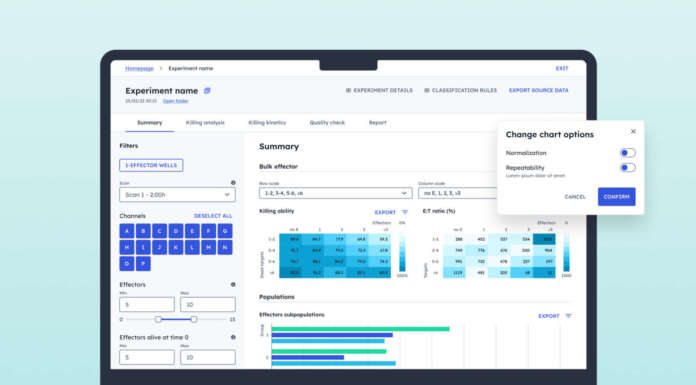Click the longest green bar in subpopulations chart

[x=360, y=329]
